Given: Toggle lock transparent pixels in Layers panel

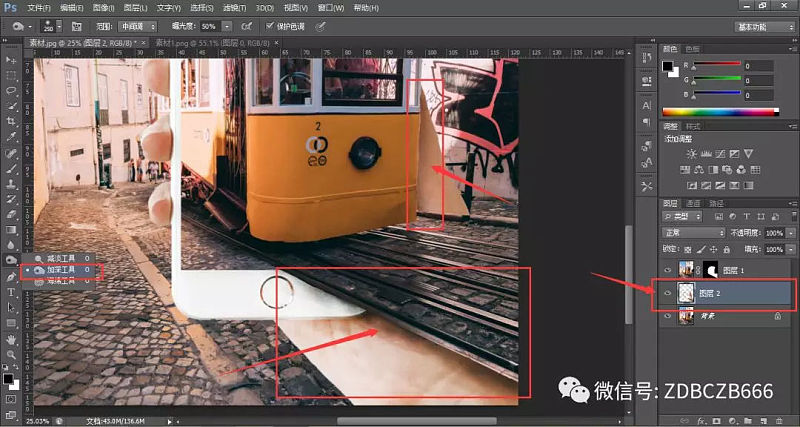Looking at the screenshot, I should coord(688,249).
